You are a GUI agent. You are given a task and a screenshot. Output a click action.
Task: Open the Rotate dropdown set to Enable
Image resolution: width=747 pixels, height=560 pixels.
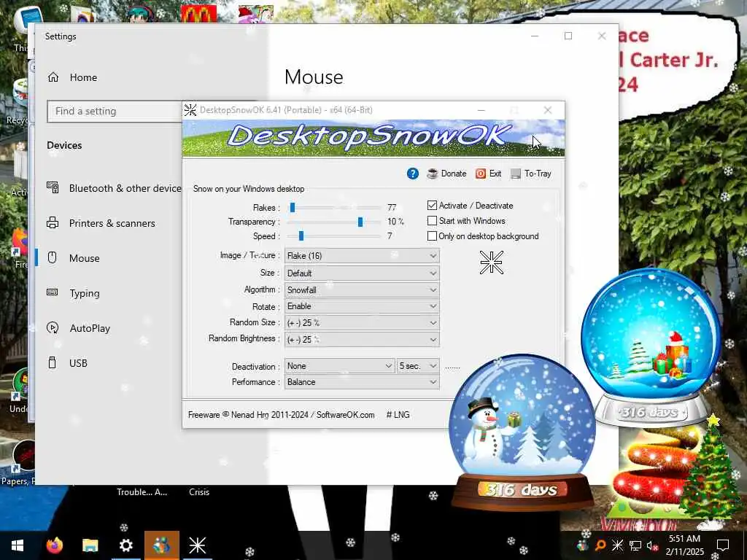362,306
